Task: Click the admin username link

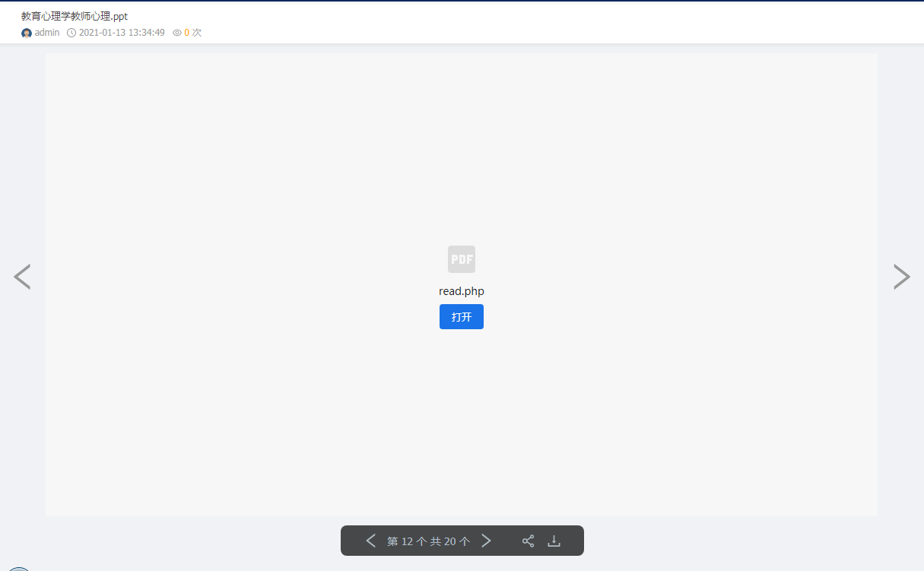Action: [47, 33]
